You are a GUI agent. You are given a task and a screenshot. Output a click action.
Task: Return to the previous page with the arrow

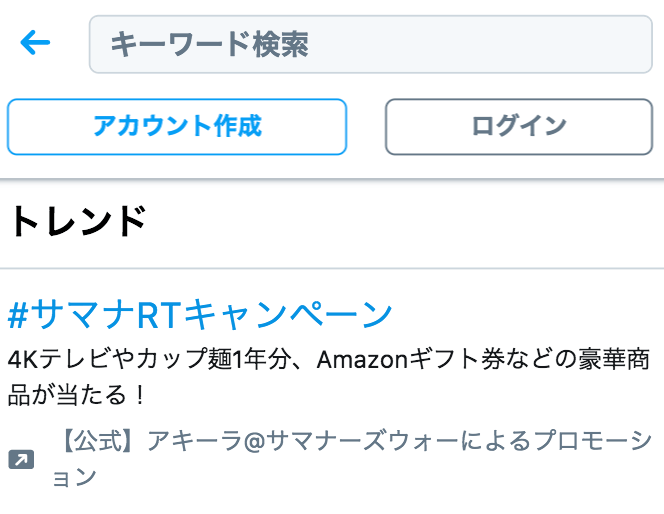(35, 43)
